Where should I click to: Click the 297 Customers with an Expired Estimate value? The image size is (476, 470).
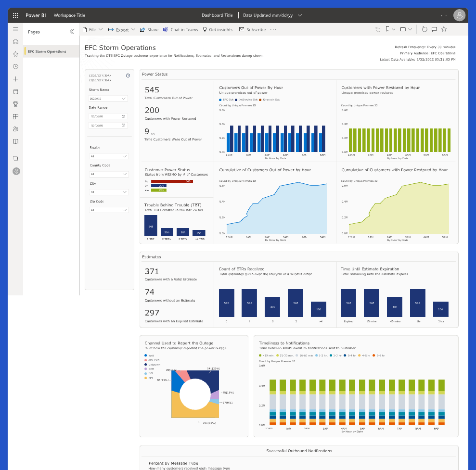(152, 313)
